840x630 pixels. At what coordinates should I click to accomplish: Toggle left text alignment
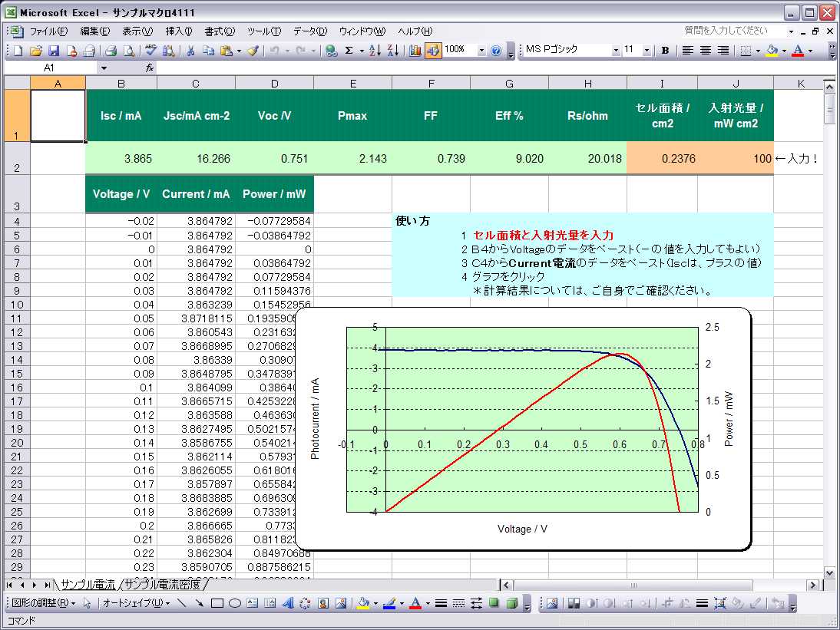(688, 51)
